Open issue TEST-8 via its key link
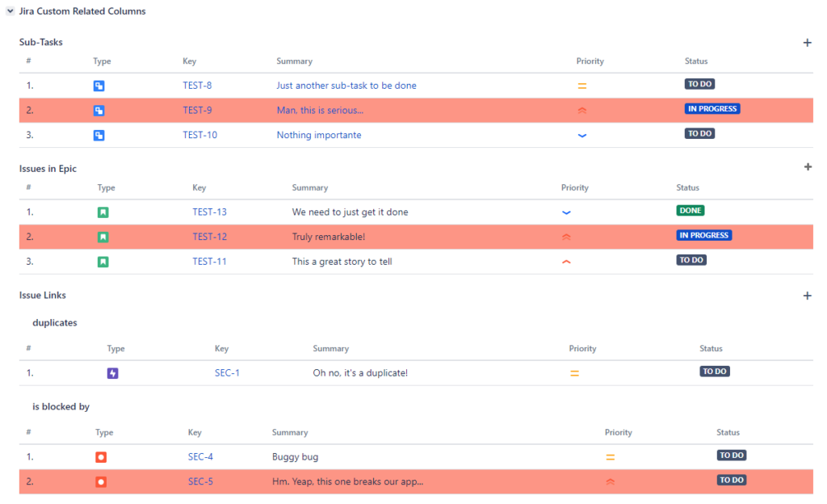This screenshot has height=504, width=827. 197,86
